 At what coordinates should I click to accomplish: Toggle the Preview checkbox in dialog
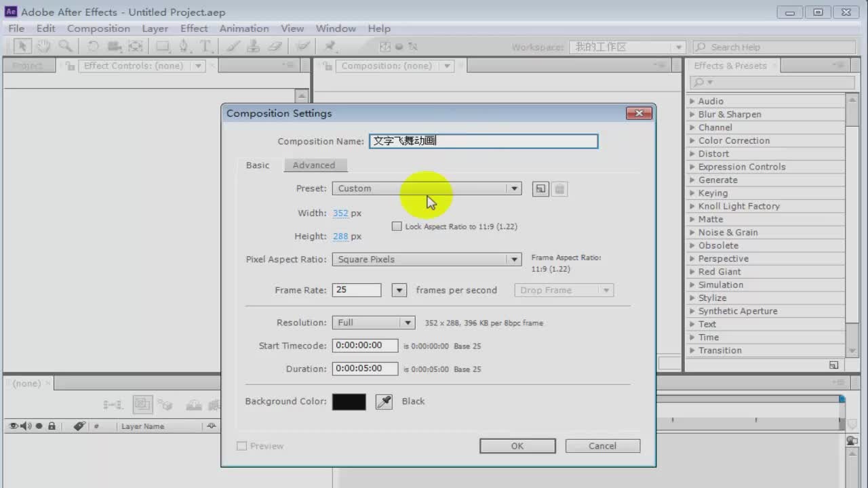tap(241, 446)
